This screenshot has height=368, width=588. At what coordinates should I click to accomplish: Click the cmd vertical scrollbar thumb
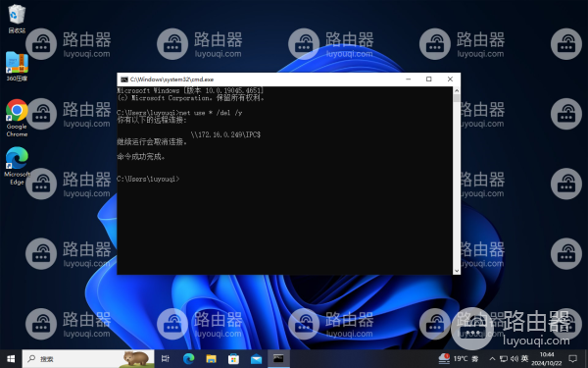457,98
